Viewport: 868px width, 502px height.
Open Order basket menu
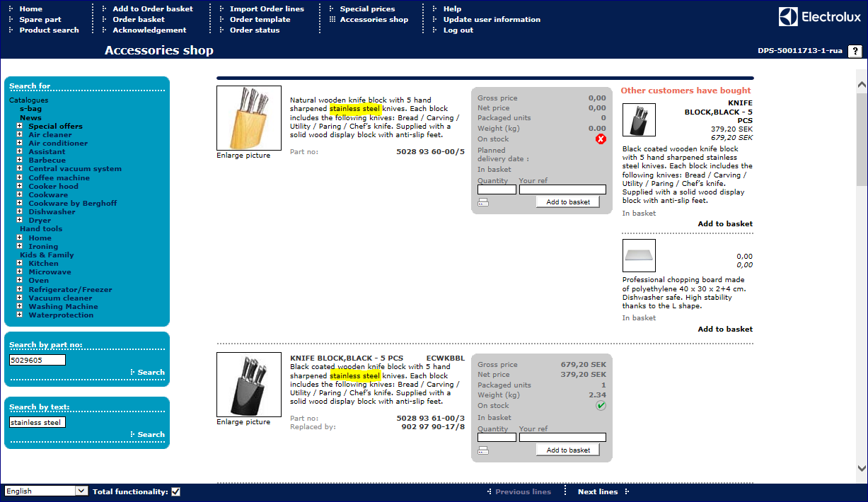coord(139,19)
